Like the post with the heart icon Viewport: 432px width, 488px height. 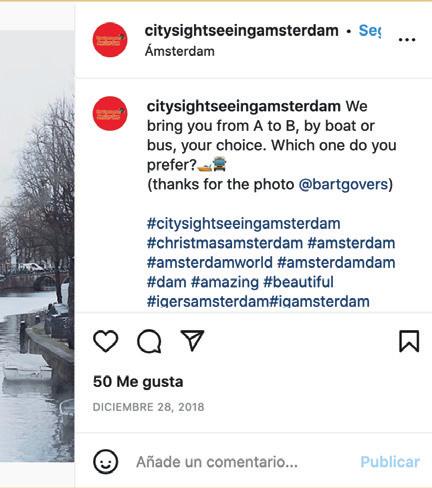(x=106, y=341)
